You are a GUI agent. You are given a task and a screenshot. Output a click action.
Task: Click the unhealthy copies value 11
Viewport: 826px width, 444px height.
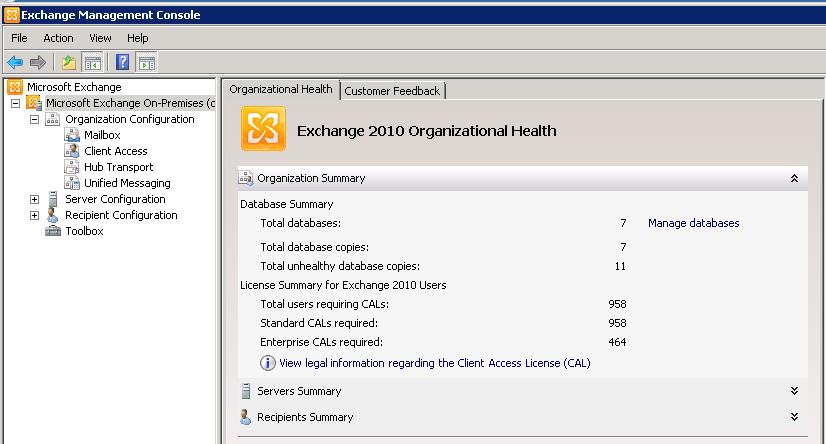point(620,266)
